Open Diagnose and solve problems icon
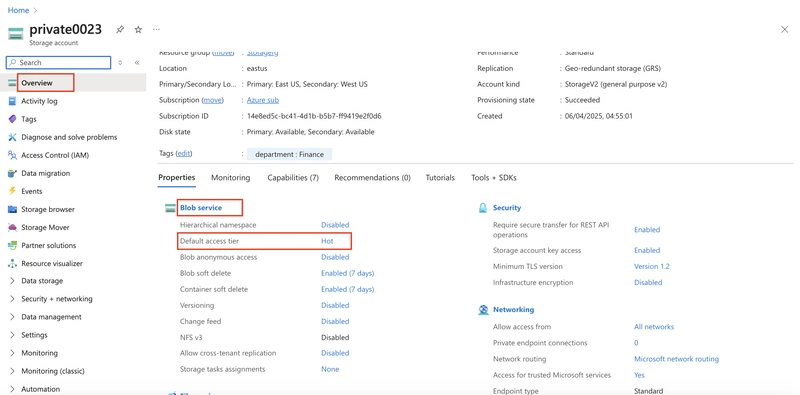This screenshot has height=395, width=800. coord(12,137)
